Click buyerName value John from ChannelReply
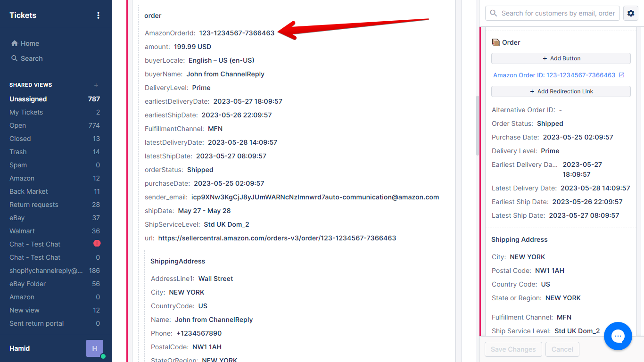 point(225,74)
